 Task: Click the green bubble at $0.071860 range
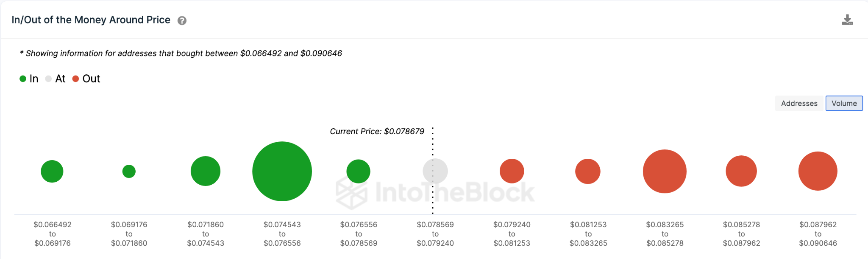click(x=206, y=171)
